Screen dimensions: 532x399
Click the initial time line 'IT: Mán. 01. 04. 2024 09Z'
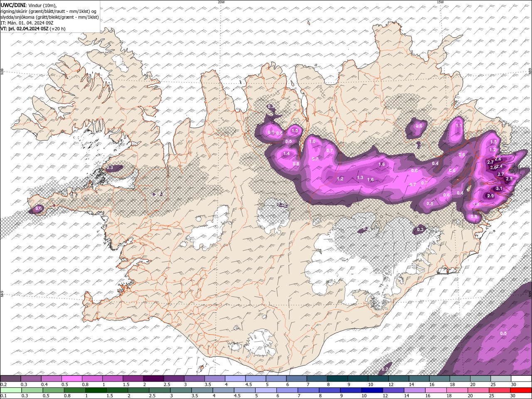tap(27, 23)
